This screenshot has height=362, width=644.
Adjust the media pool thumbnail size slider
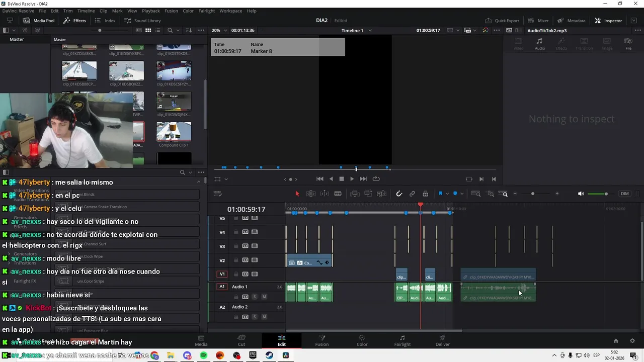(x=100, y=30)
